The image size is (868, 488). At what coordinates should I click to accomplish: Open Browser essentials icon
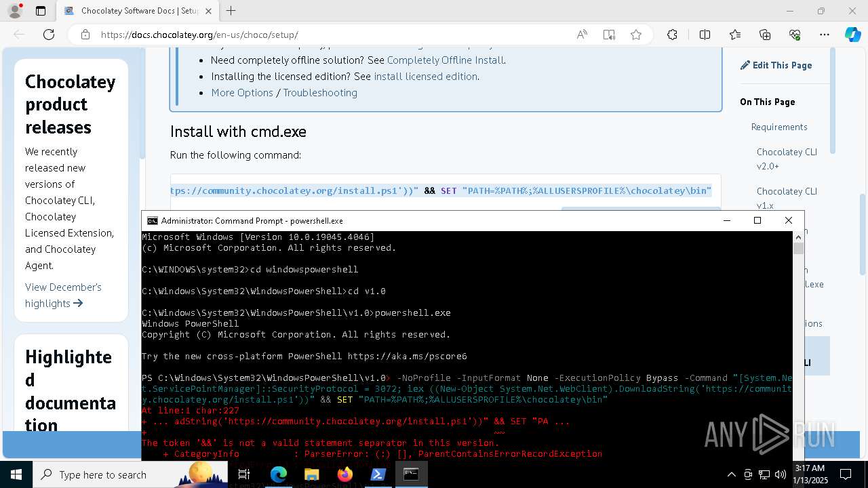(795, 35)
